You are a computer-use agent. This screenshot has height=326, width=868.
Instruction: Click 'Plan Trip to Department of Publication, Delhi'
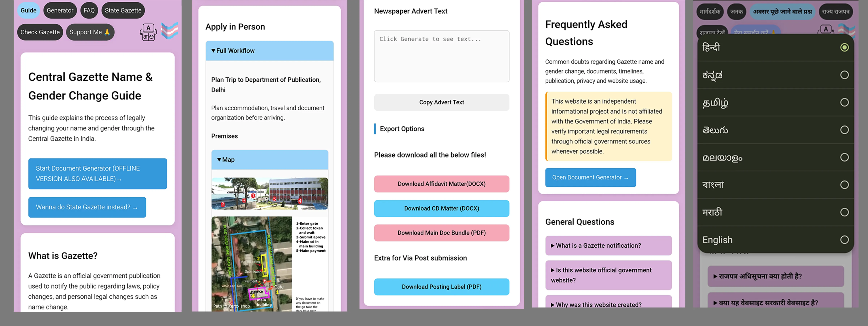[266, 85]
